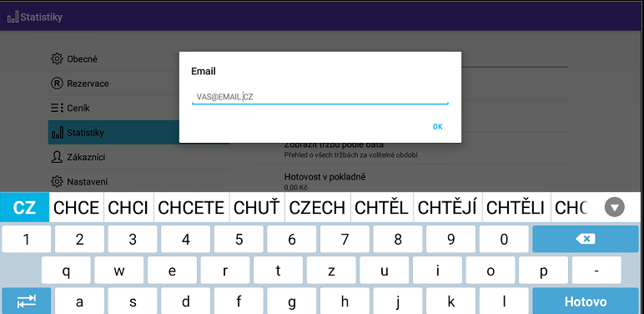This screenshot has width=644, height=314.
Task: Choose the CHTĚL word suggestion
Action: [x=381, y=208]
